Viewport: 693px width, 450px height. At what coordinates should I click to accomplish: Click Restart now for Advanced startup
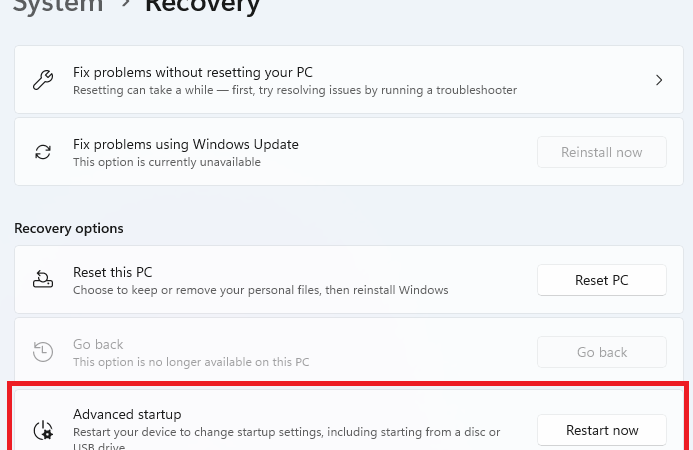(602, 430)
